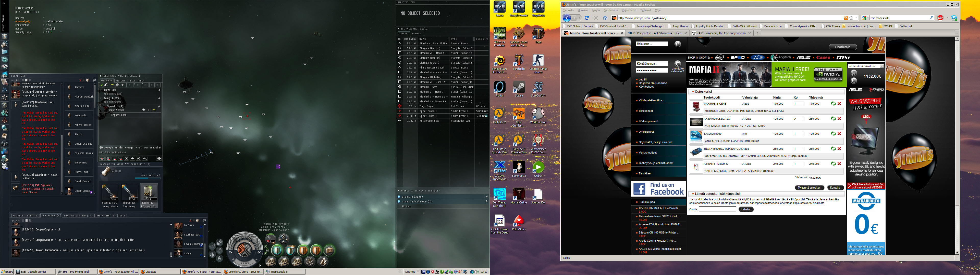Switch to RAID Wikipedia tab
980x275 pixels.
click(x=720, y=33)
